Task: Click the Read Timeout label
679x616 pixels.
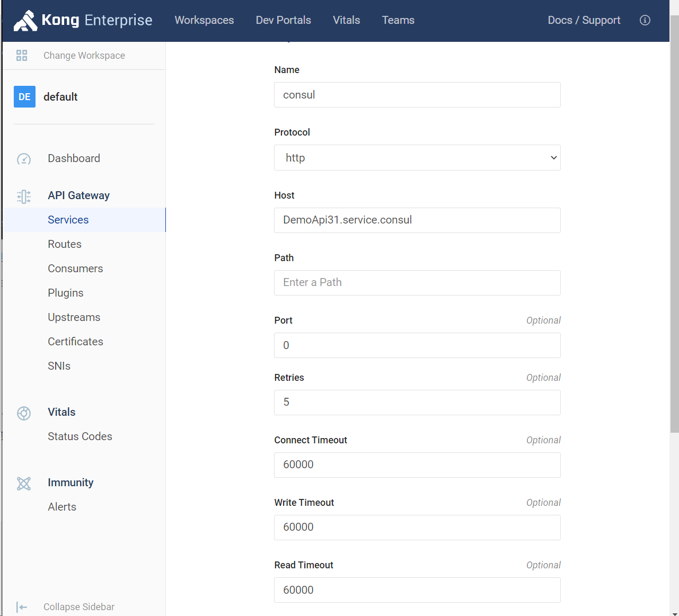Action: pos(304,565)
